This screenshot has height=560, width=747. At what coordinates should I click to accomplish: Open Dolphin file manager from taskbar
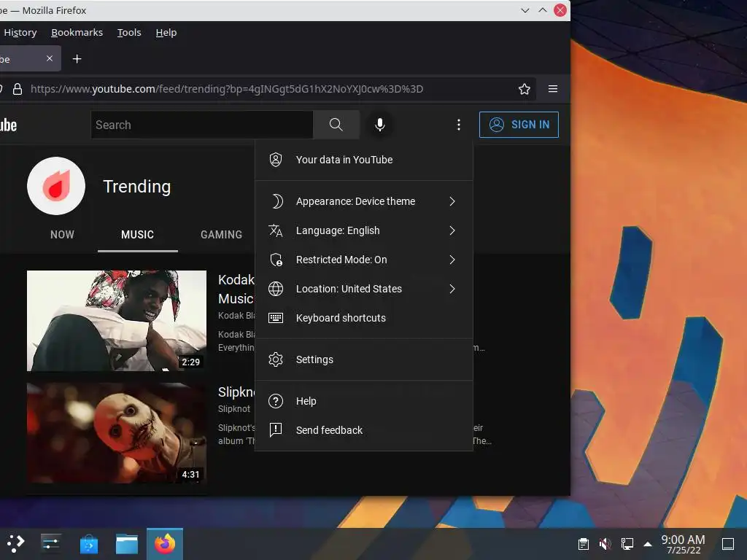pyautogui.click(x=127, y=544)
